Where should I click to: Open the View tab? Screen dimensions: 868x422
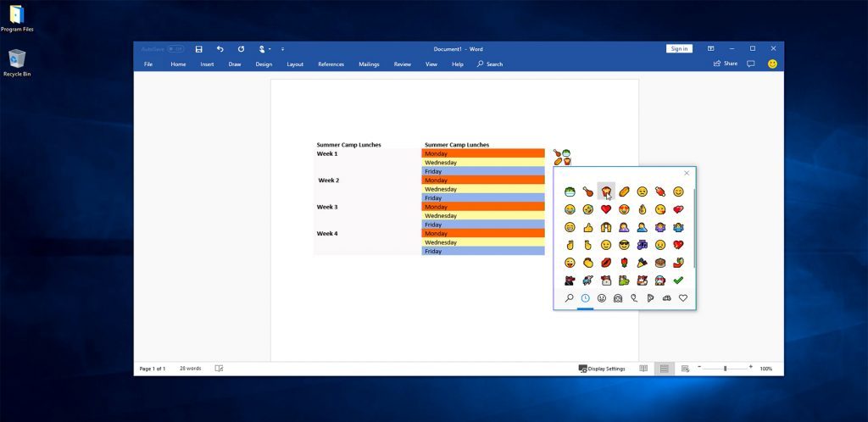431,64
